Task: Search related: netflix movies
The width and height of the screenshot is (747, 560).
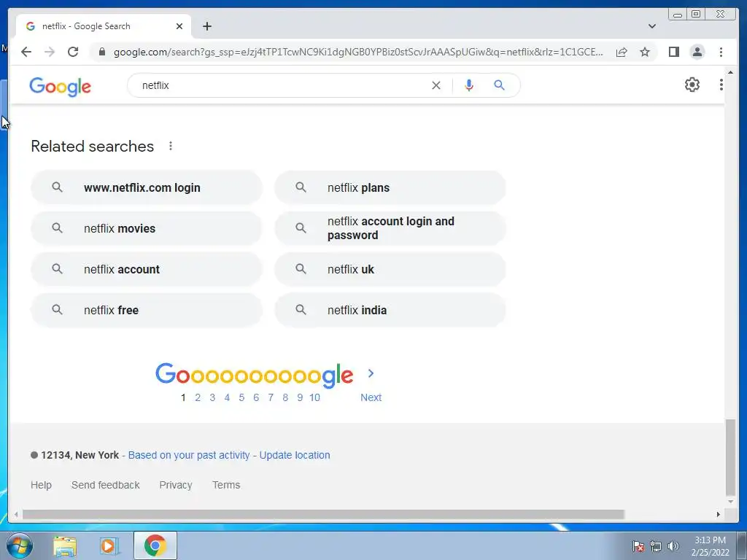Action: pos(146,228)
